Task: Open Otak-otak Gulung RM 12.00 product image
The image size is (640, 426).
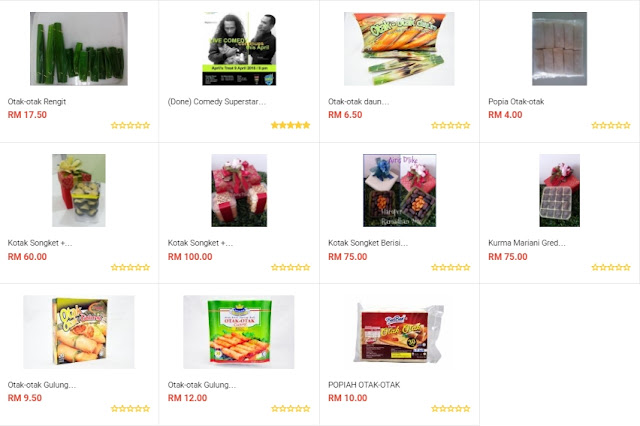Action: pos(239,332)
